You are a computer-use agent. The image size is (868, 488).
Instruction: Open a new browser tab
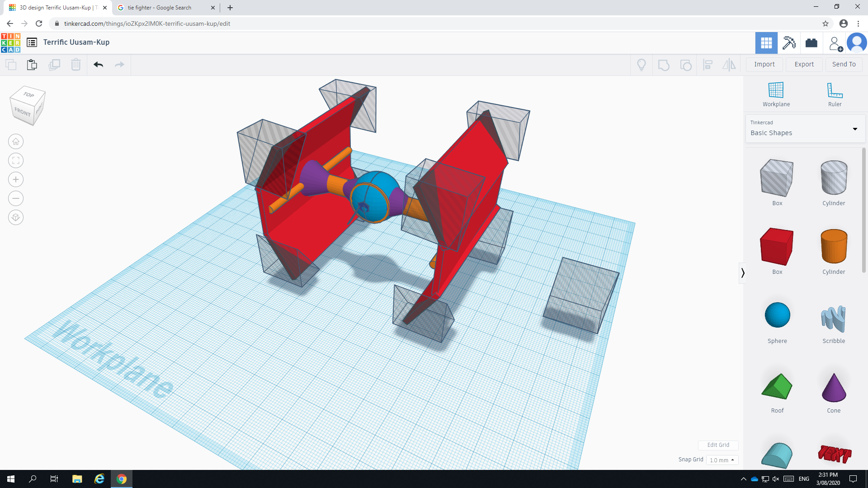coord(230,8)
